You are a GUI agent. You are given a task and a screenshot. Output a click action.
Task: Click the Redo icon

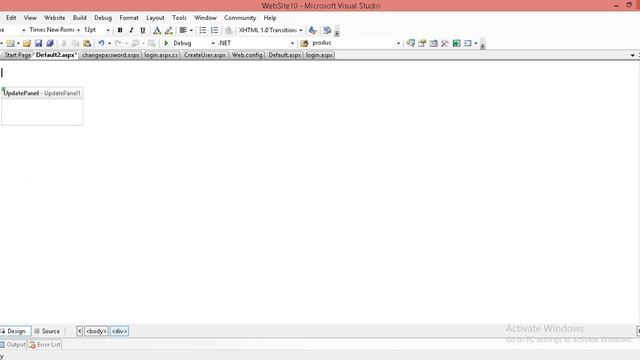(118, 43)
